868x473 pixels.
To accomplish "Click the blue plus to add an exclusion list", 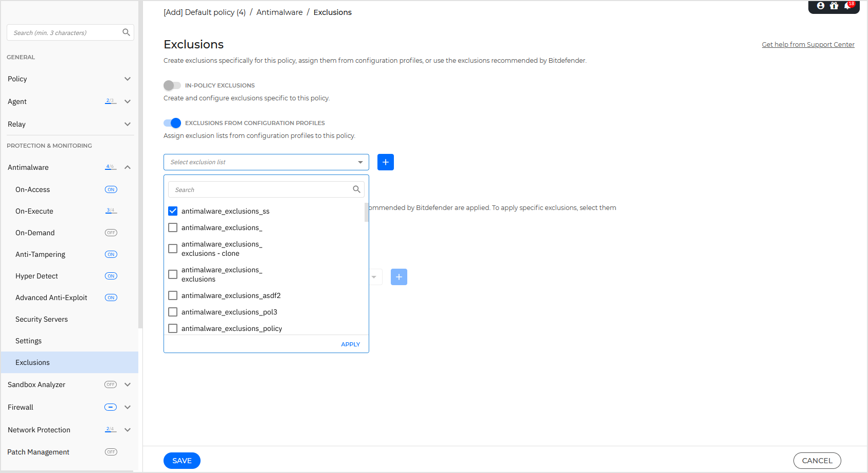I will coord(385,162).
